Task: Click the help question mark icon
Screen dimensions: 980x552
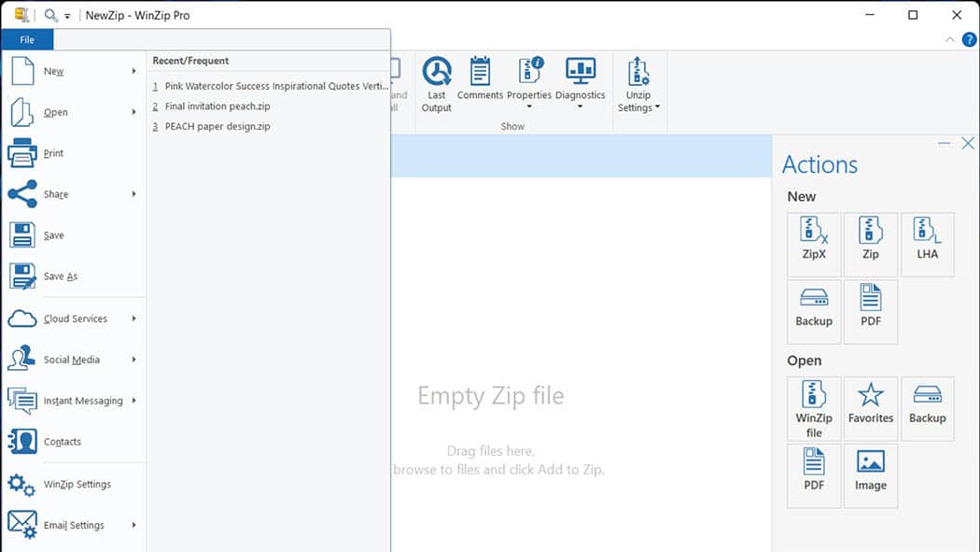Action: (x=969, y=39)
